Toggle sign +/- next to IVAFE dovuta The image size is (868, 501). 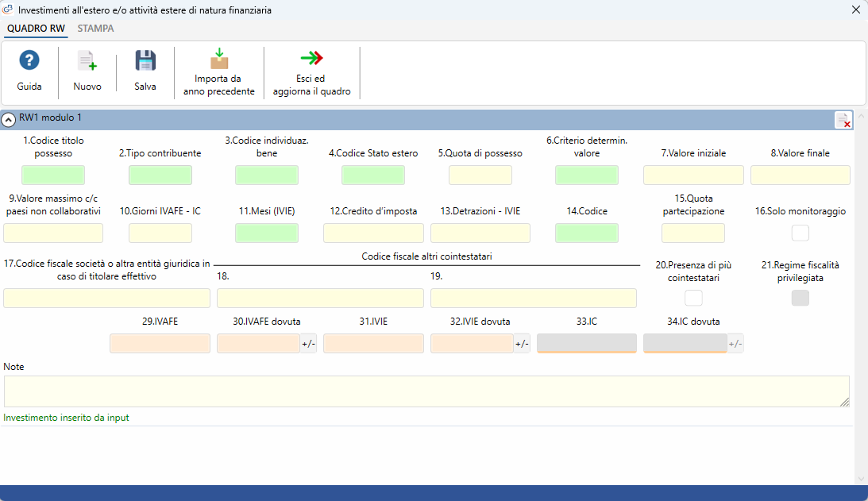[308, 344]
